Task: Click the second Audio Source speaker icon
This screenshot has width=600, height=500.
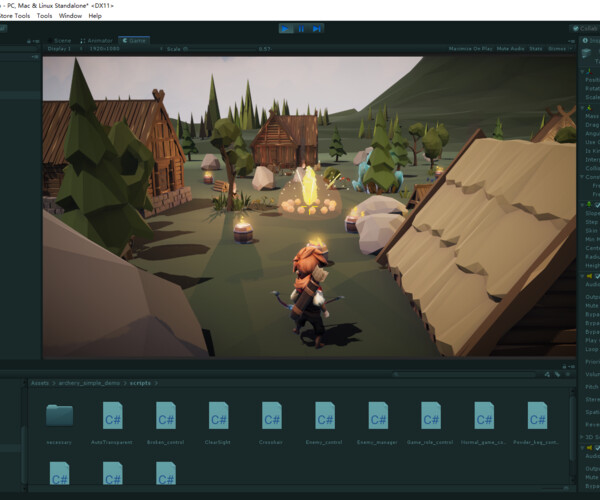Action: [x=590, y=447]
